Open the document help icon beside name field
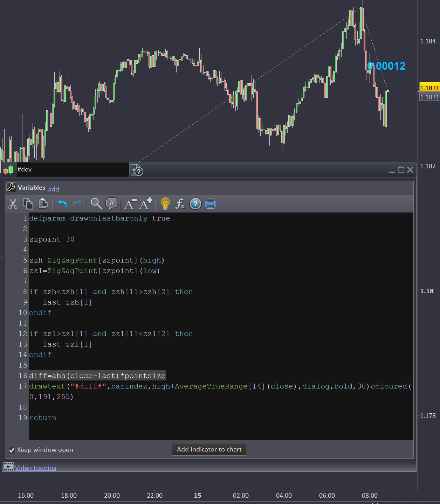The height and width of the screenshot is (504, 440). click(x=137, y=170)
